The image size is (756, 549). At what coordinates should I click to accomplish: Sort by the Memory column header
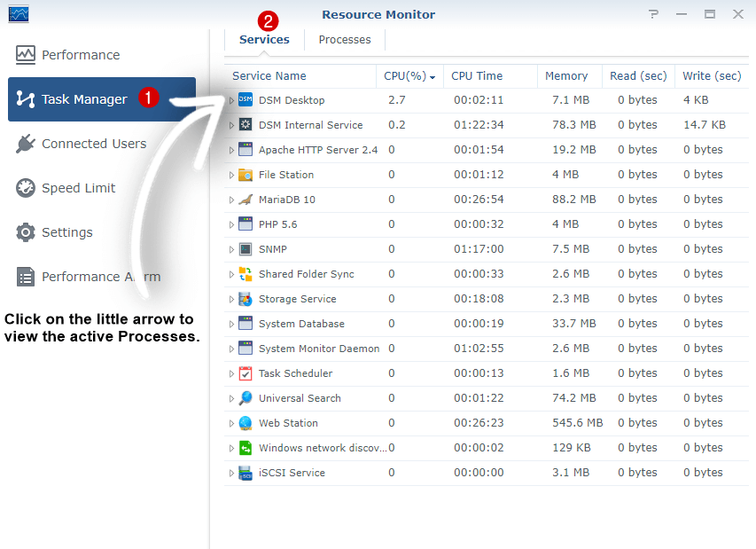[570, 76]
